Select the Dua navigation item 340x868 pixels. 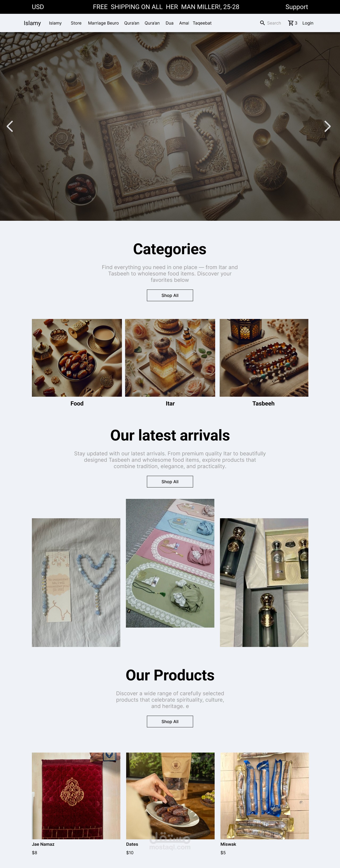click(x=169, y=23)
